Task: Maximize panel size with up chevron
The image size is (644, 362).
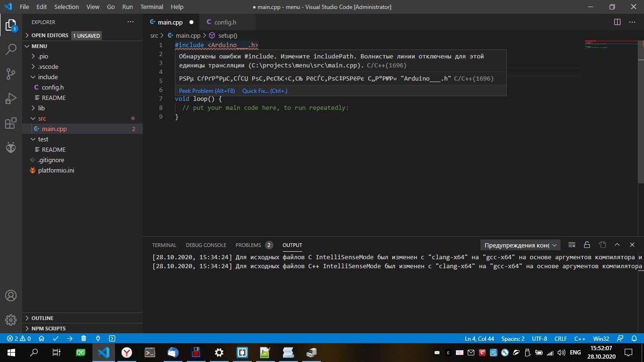Action: click(617, 245)
